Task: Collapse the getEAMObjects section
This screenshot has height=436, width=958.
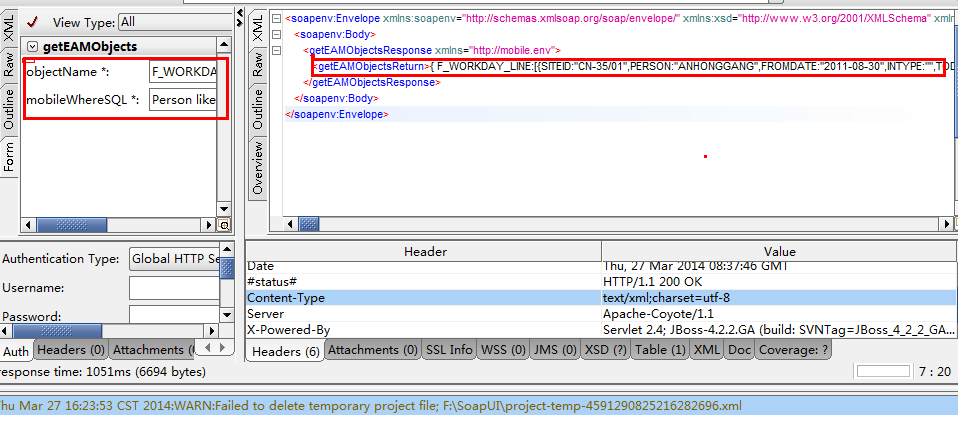Action: (x=32, y=46)
